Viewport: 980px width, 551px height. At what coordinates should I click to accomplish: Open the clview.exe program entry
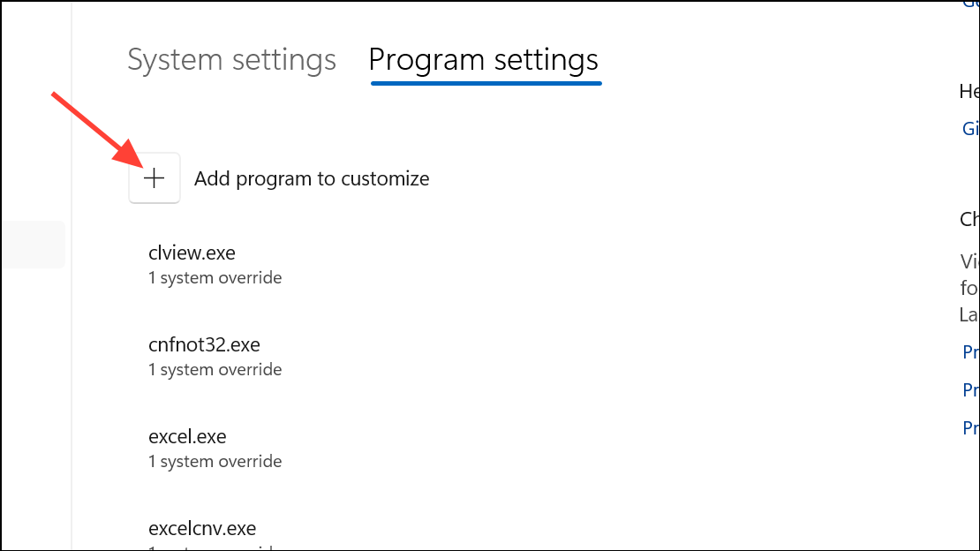pos(192,253)
